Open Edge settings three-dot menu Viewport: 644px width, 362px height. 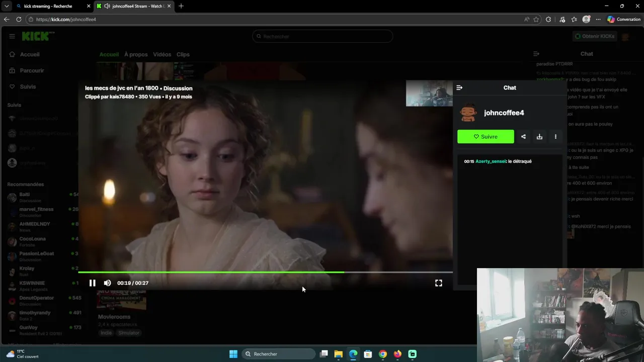tap(598, 19)
